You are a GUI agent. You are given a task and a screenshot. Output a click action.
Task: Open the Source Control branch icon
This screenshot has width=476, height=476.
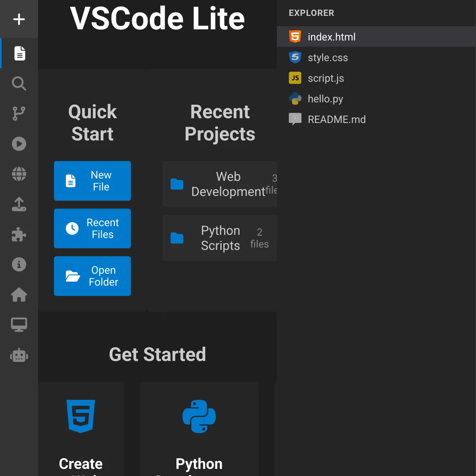point(19,113)
